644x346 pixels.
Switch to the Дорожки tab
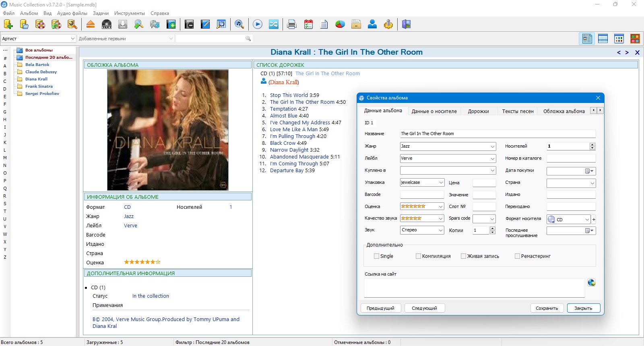478,111
